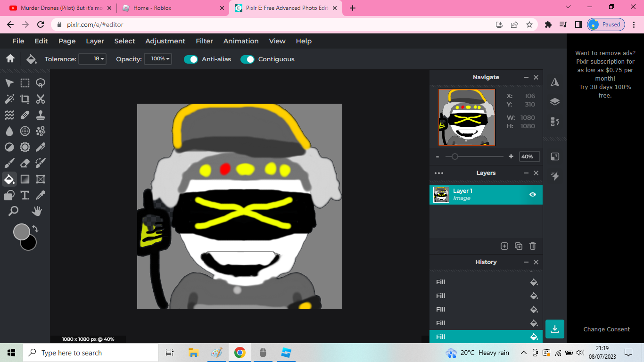Select the sun-shaped Sponge tool
Image resolution: width=644 pixels, height=362 pixels.
25,147
